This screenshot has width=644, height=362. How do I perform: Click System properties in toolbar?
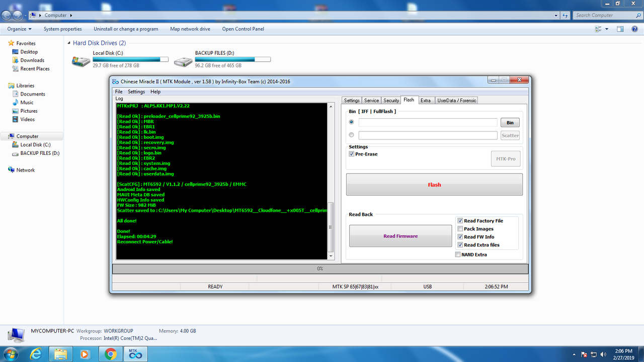point(63,29)
